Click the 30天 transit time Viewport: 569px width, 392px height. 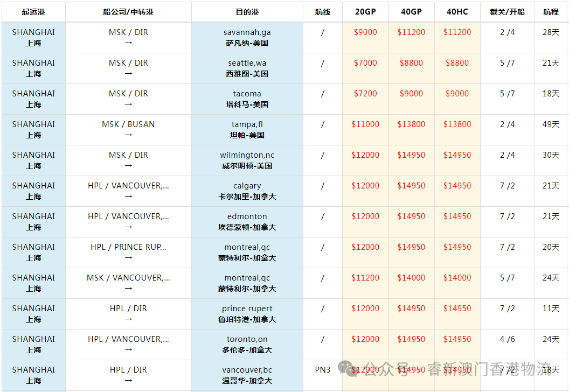click(x=551, y=155)
